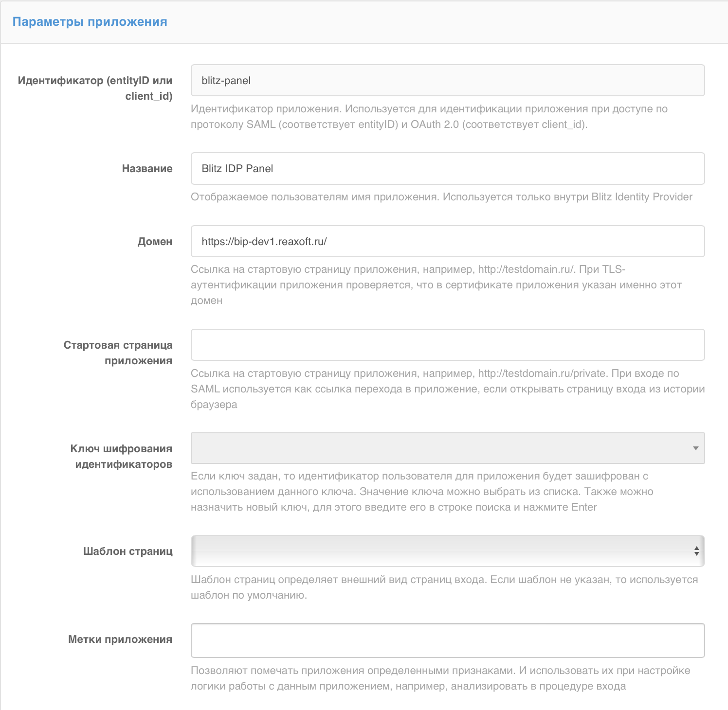Select the URL "https://bip-dev1.reaxoft.ru/" in the Домен field
Screen dimensions: 728x710
click(x=265, y=241)
